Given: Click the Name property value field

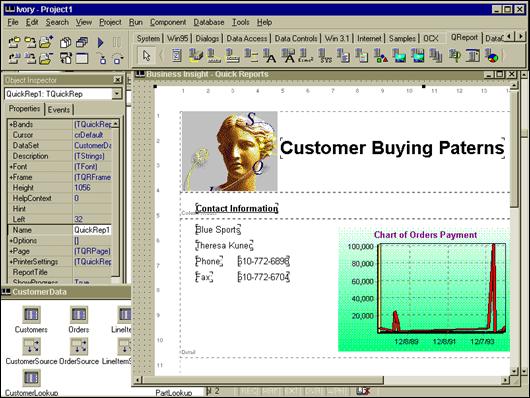Looking at the screenshot, I should [x=92, y=230].
